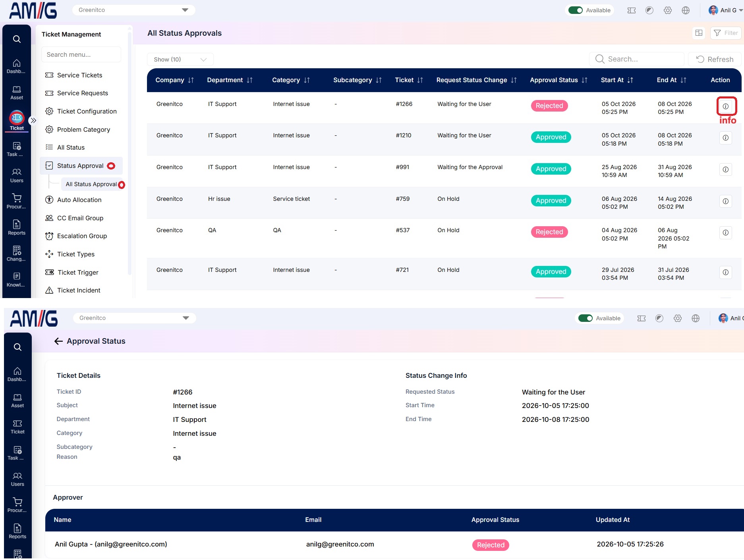
Task: Sort table by Start At column
Action: (630, 80)
